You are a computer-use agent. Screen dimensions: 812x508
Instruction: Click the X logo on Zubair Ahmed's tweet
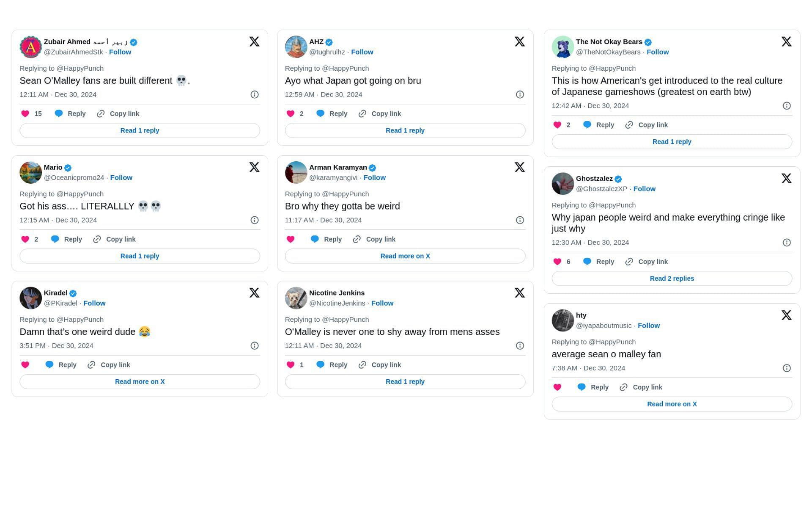254,41
